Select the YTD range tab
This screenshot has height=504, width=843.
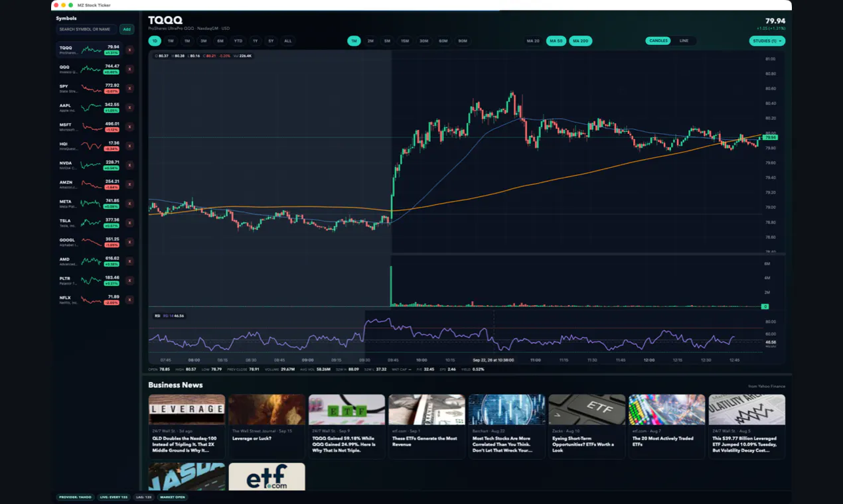[238, 41]
